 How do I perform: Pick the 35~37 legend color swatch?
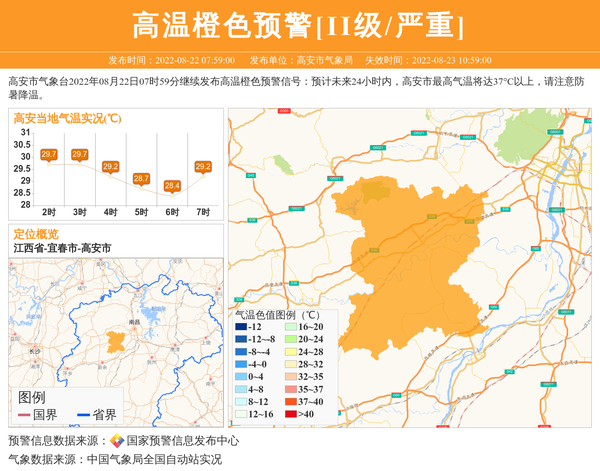(291, 390)
